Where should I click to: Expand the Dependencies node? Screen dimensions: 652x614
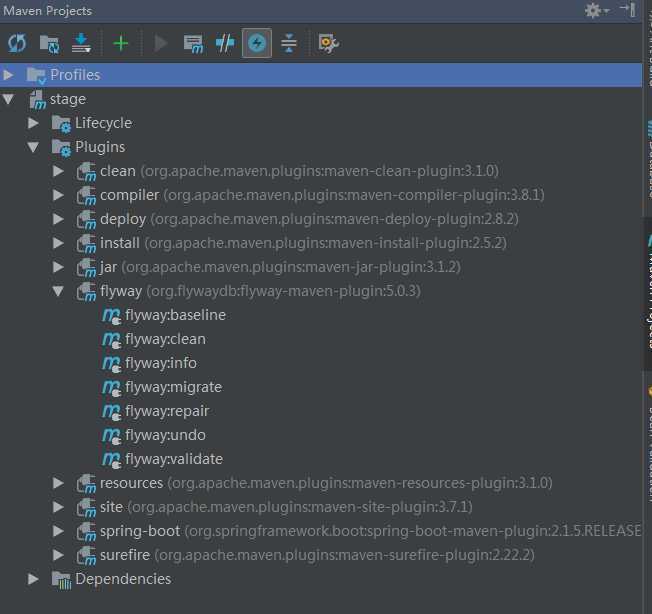33,579
